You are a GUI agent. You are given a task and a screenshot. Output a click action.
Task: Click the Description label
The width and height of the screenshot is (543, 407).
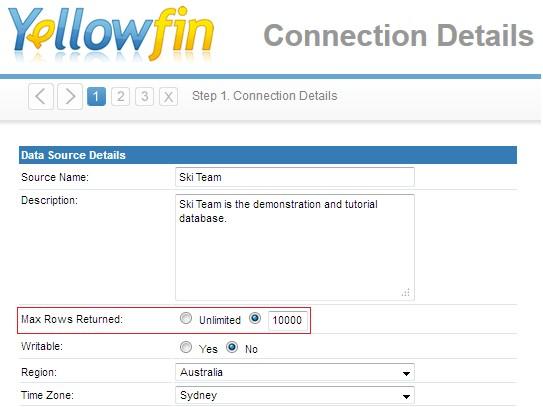[x=50, y=201]
